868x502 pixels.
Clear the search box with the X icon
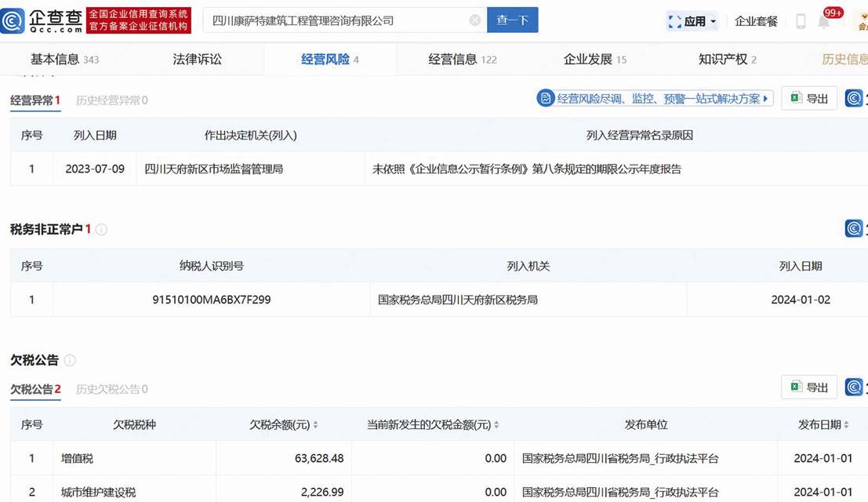pos(475,20)
